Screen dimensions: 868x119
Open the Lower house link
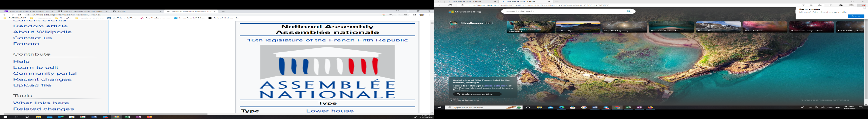point(330,111)
